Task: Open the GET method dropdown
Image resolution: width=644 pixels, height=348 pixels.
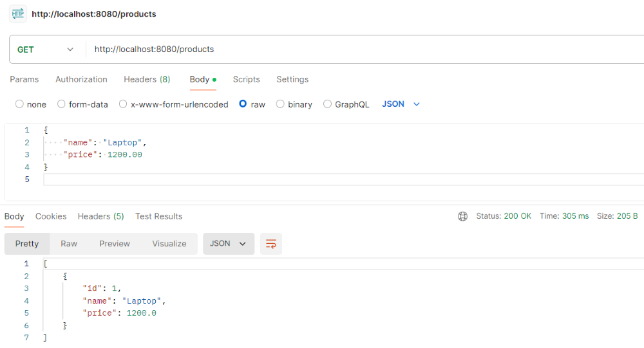Action: pyautogui.click(x=45, y=50)
